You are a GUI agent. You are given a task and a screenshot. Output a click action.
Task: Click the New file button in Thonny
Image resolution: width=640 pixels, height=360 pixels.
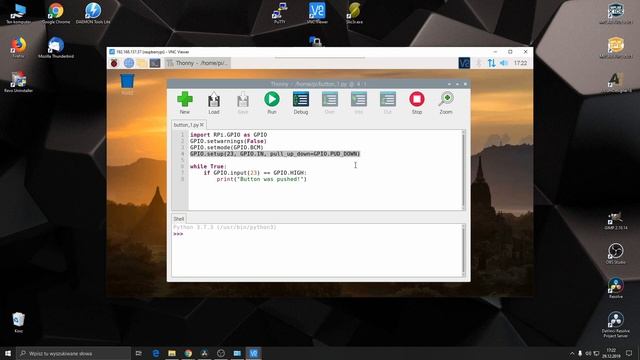pos(185,102)
